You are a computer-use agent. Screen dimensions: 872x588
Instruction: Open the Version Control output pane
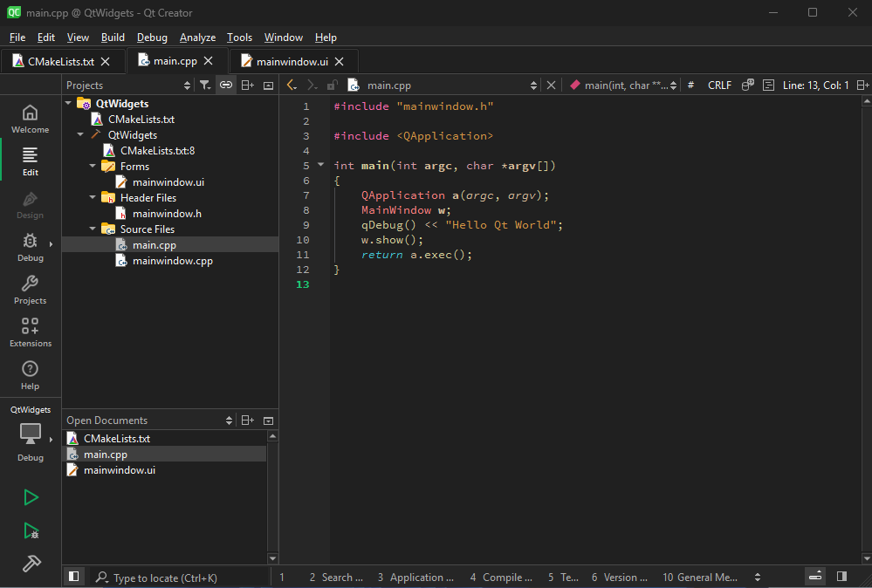click(619, 578)
